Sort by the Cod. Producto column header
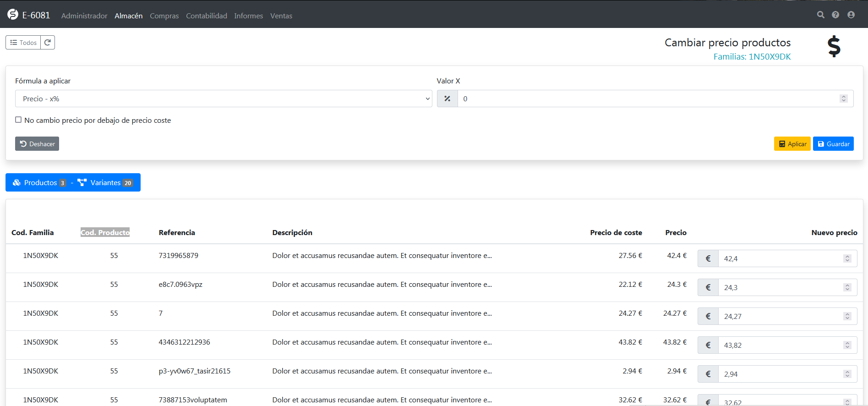This screenshot has height=406, width=868. tap(105, 232)
